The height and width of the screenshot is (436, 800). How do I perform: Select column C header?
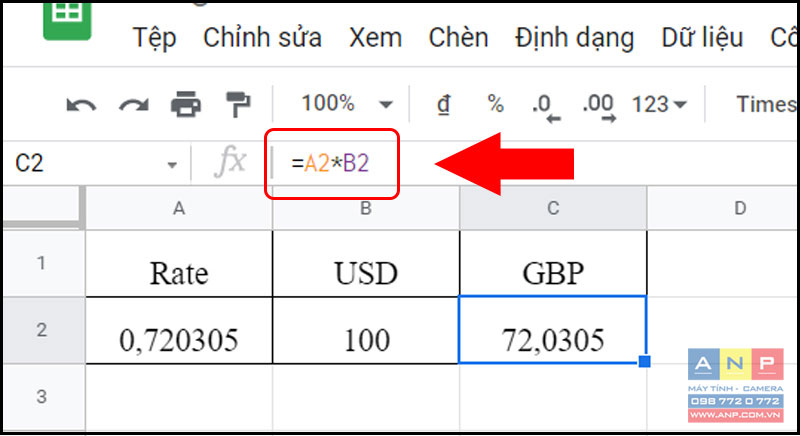[x=553, y=208]
